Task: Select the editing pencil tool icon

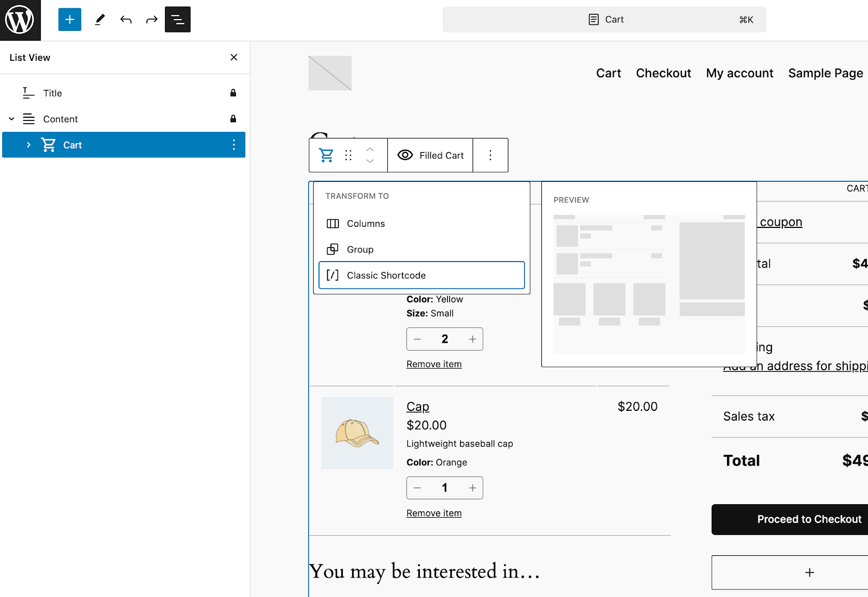Action: tap(99, 20)
